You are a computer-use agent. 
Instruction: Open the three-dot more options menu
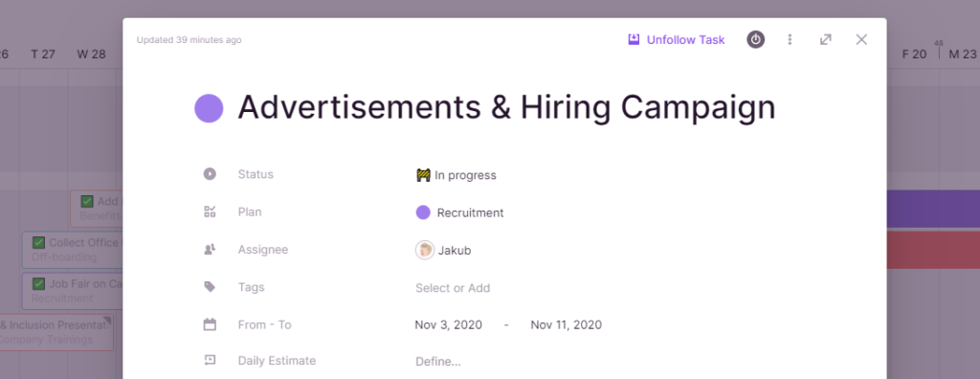coord(790,39)
